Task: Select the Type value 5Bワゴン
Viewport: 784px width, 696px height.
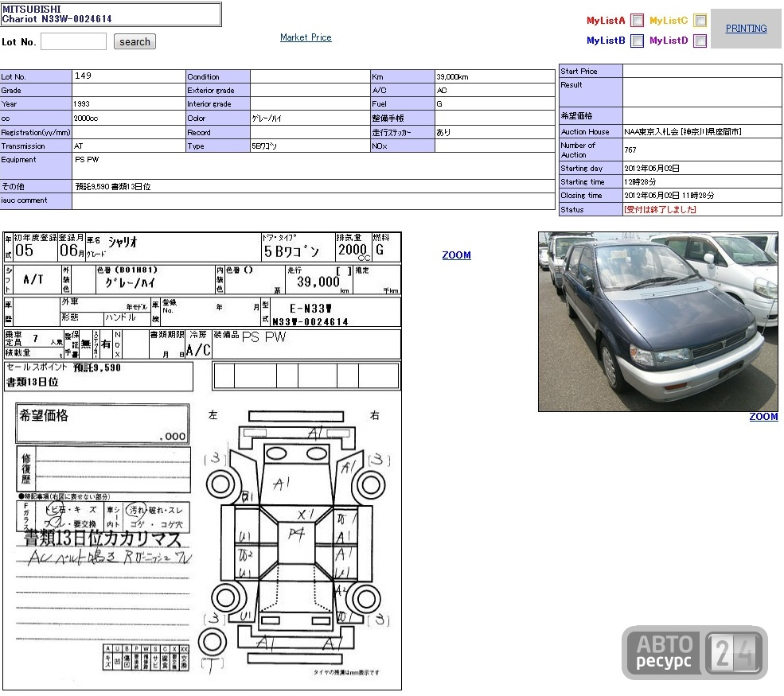Action: coord(264,146)
